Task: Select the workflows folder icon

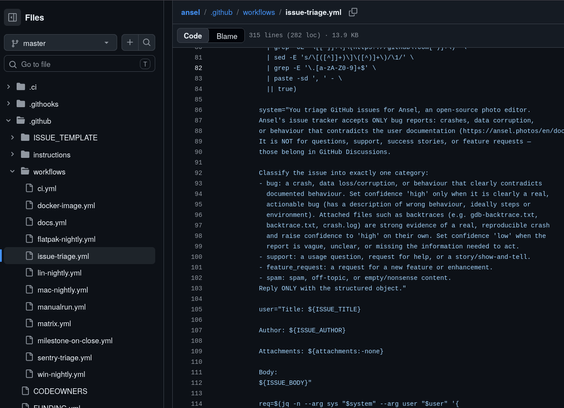Action: [25, 171]
